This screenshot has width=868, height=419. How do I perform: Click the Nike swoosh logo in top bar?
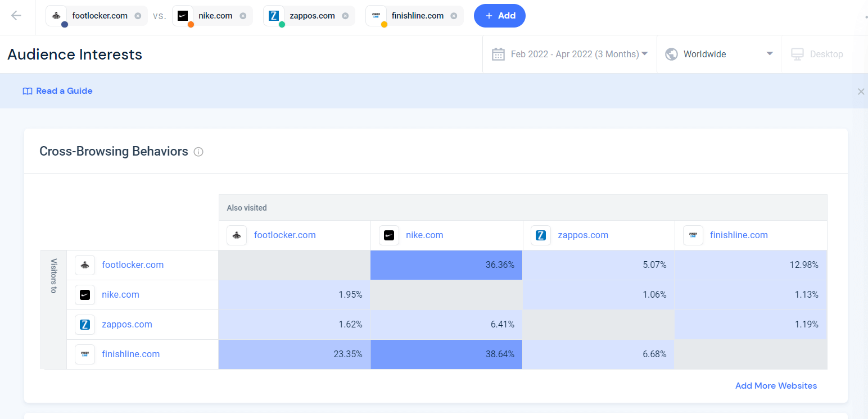pyautogui.click(x=183, y=16)
